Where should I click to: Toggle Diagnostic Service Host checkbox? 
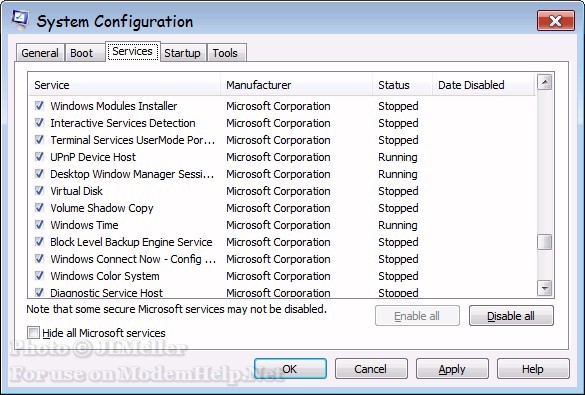[39, 292]
